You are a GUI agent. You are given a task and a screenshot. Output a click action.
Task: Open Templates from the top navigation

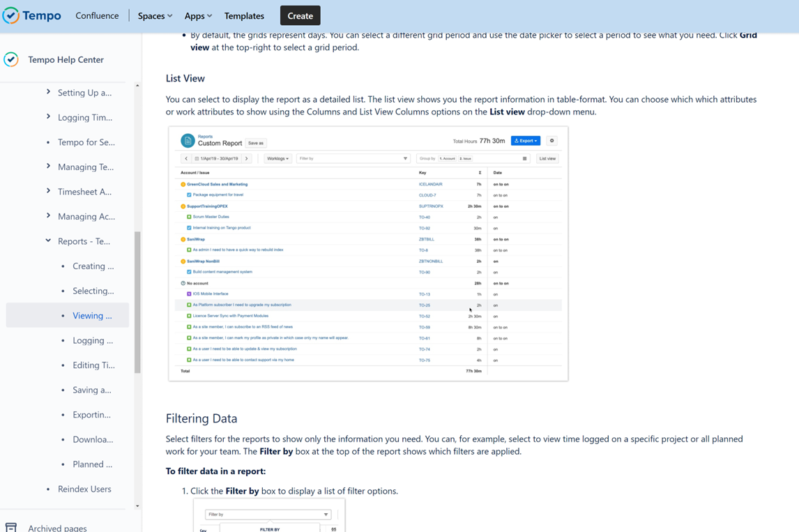(244, 16)
